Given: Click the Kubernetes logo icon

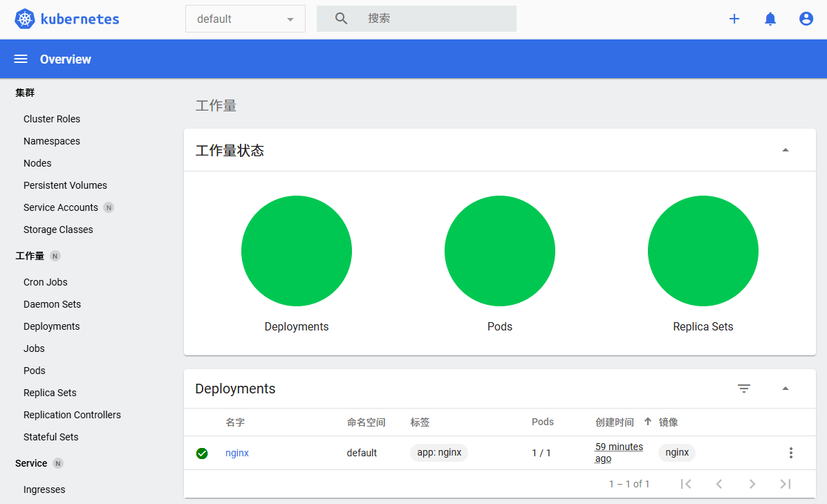Looking at the screenshot, I should click(x=25, y=19).
